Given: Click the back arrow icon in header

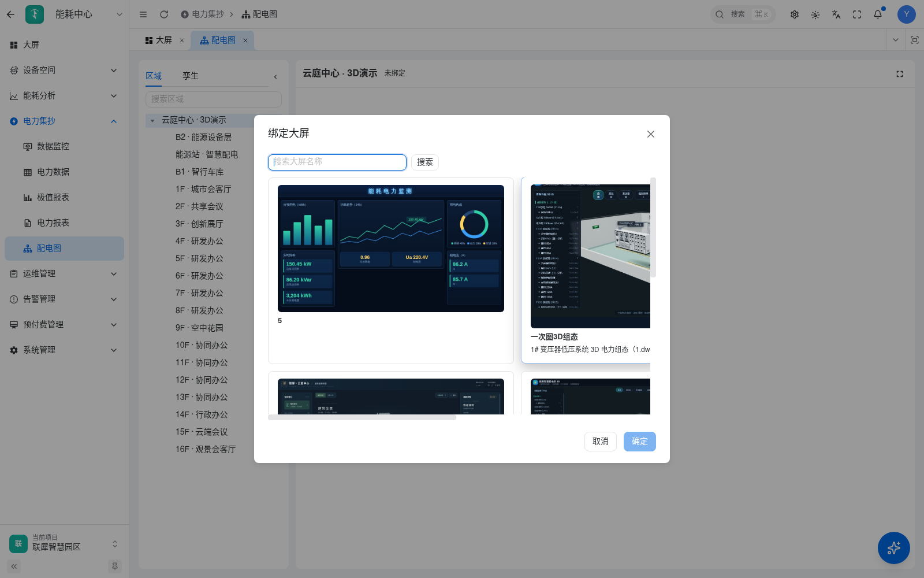Looking at the screenshot, I should point(10,14).
